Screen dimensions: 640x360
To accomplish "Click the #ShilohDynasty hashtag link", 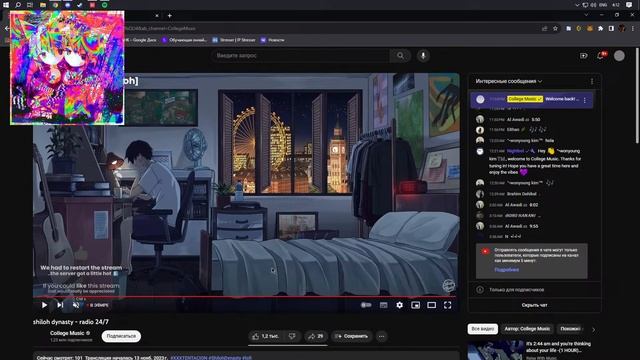I will click(225, 358).
